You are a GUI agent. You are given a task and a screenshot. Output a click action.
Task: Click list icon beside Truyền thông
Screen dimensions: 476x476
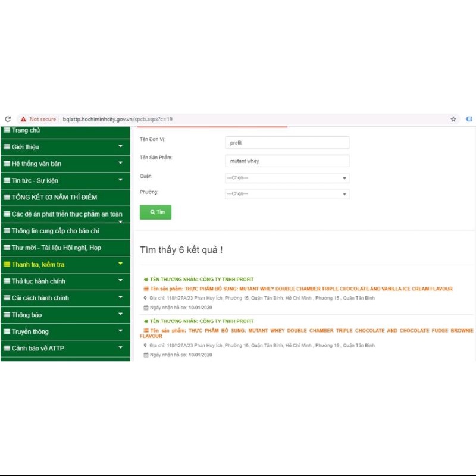click(x=7, y=331)
